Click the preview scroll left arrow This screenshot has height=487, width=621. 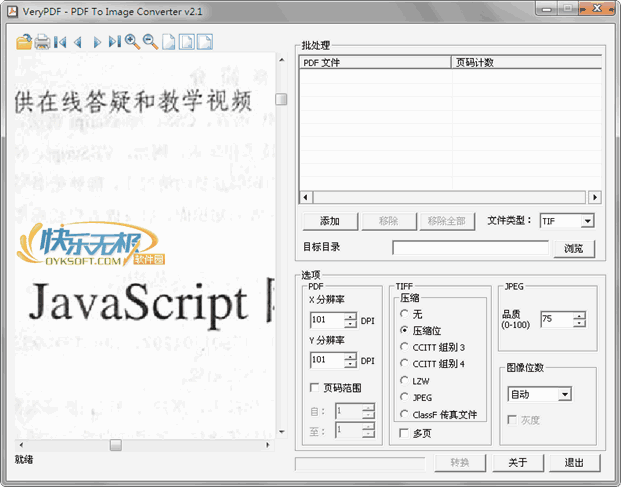[21, 445]
